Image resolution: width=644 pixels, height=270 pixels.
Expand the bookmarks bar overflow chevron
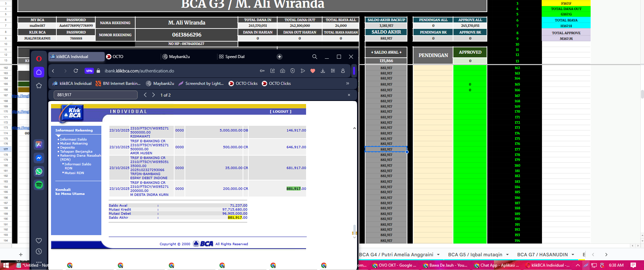click(348, 84)
